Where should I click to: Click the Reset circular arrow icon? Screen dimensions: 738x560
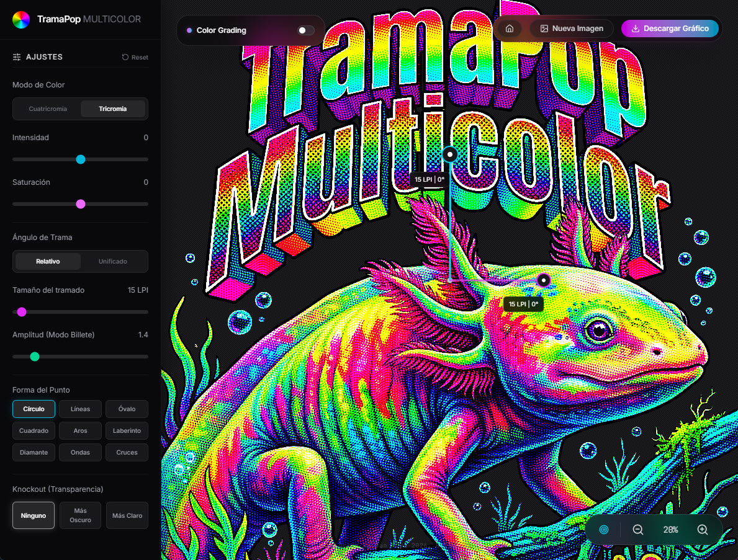125,57
